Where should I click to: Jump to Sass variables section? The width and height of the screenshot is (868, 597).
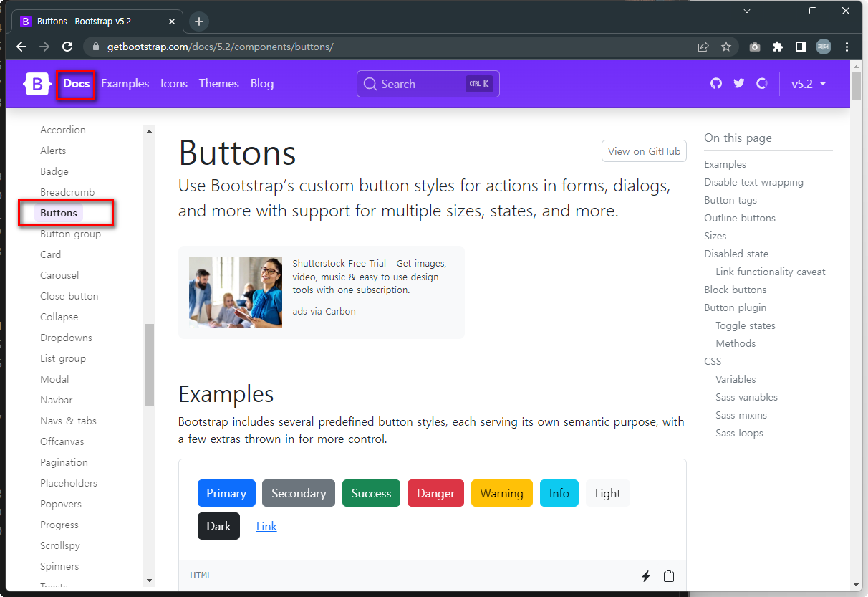pyautogui.click(x=746, y=397)
